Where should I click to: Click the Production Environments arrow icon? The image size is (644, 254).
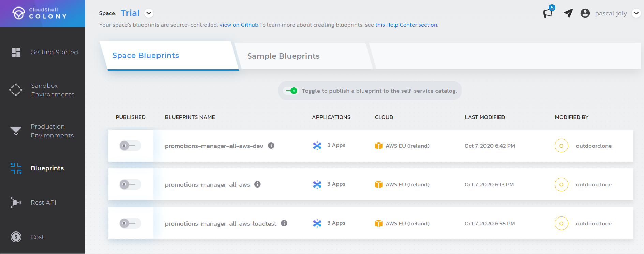(x=16, y=131)
